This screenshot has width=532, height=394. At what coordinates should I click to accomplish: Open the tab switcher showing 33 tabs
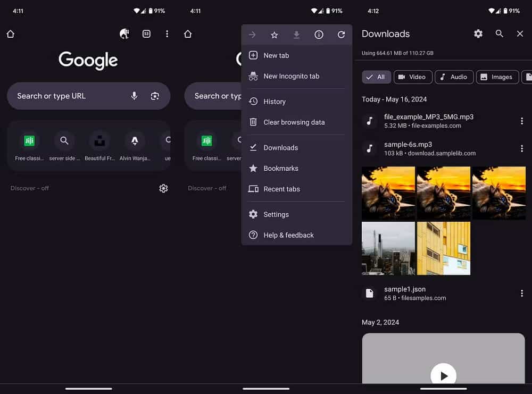[146, 33]
